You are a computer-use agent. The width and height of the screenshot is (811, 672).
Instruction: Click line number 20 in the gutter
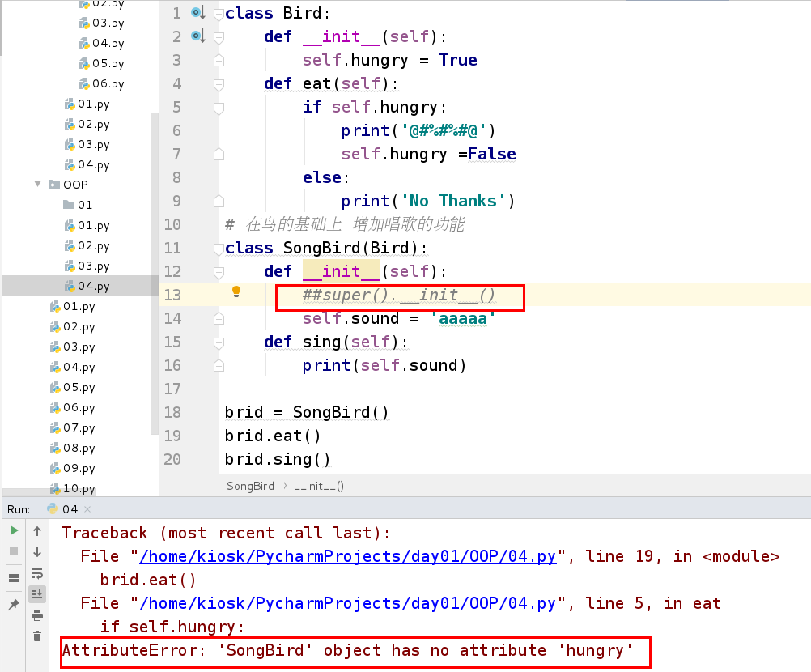tap(172, 459)
